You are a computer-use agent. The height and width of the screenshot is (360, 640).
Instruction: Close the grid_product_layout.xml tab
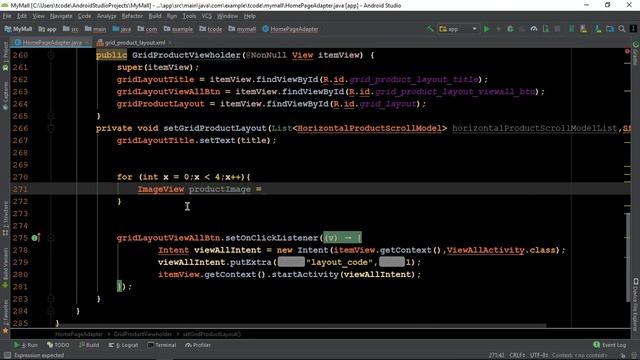(170, 42)
